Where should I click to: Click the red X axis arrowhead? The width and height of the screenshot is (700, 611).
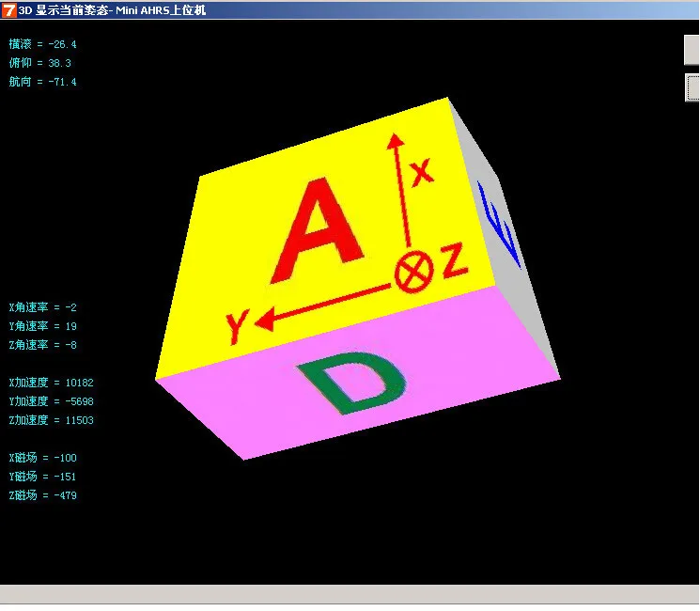(x=395, y=140)
